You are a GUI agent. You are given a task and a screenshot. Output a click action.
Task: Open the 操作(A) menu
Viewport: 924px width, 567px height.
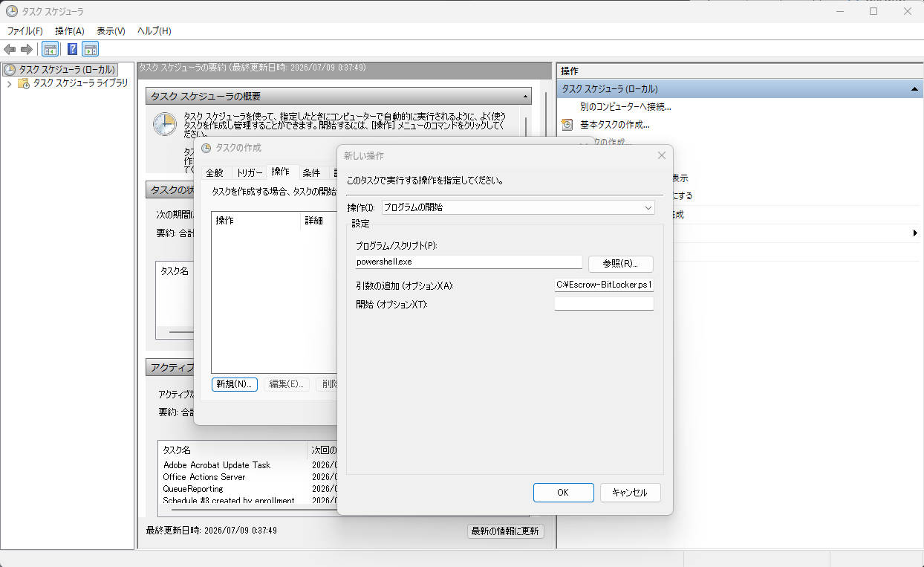(x=70, y=30)
